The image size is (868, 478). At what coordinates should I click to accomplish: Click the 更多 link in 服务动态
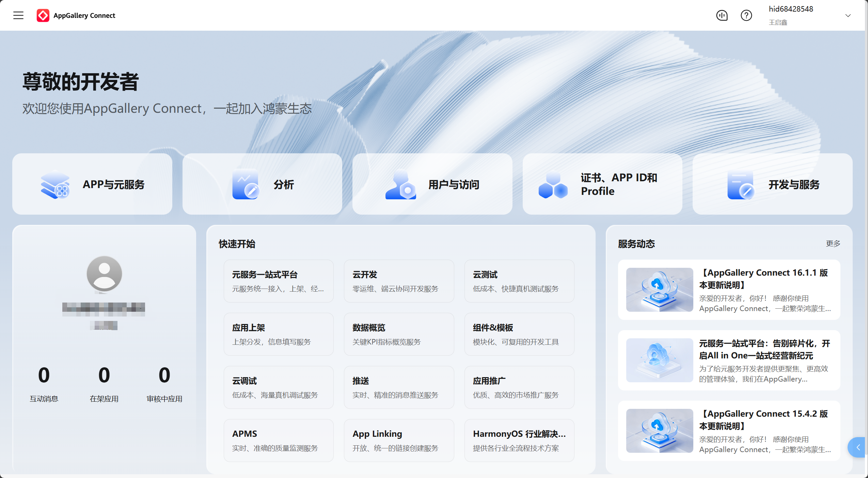click(833, 244)
